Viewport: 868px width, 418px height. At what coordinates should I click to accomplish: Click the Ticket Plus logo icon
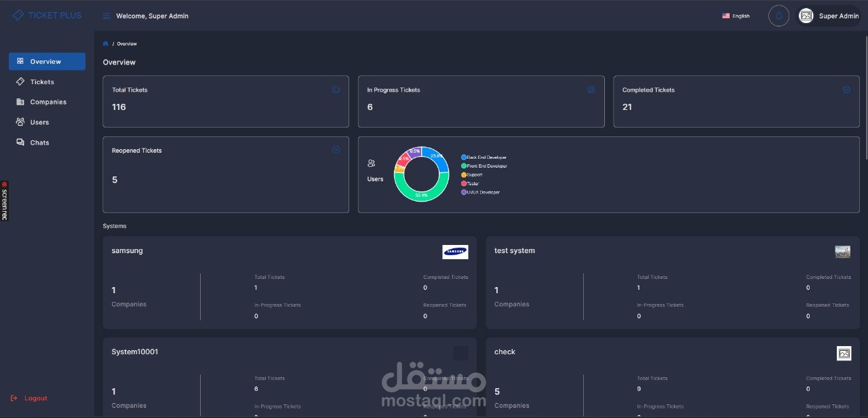click(18, 15)
